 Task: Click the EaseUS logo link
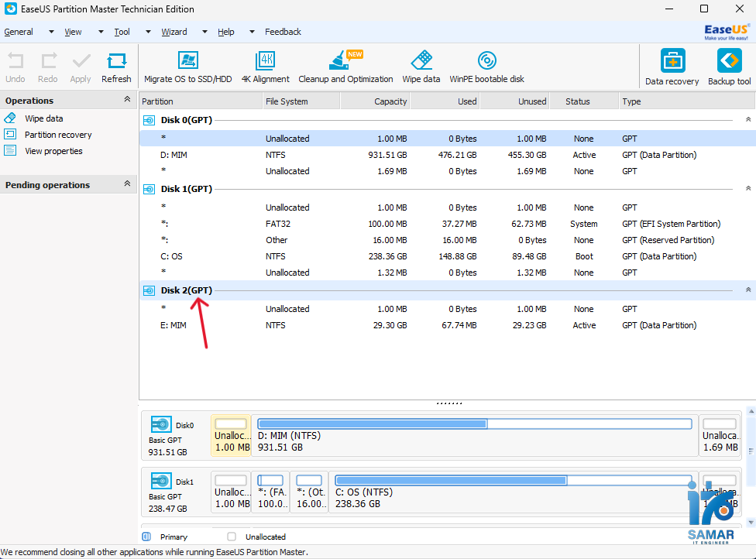(725, 31)
